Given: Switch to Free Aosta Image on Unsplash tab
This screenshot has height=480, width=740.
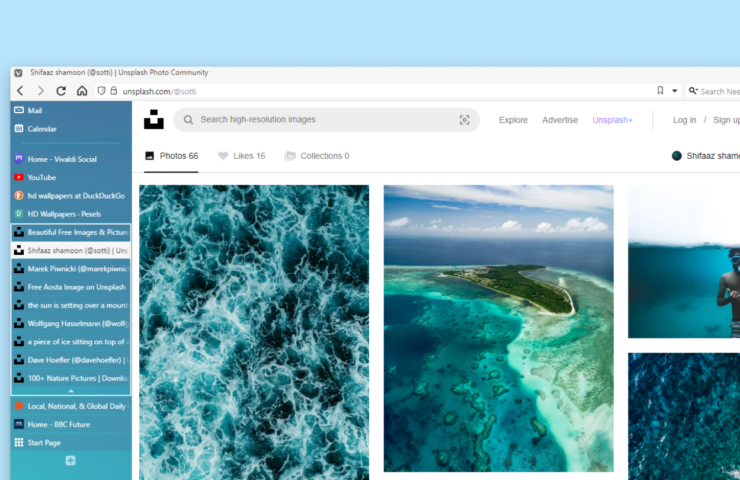Looking at the screenshot, I should pyautogui.click(x=71, y=287).
